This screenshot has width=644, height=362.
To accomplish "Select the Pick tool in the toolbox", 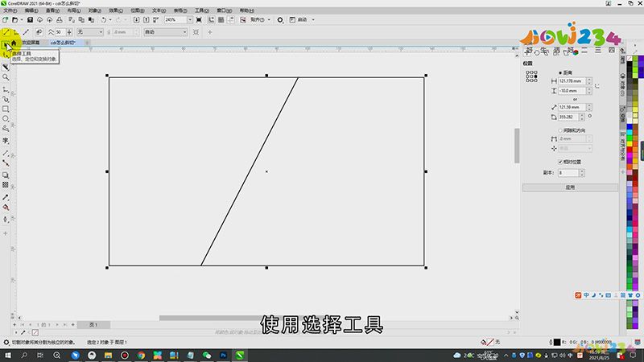I will 6,45.
